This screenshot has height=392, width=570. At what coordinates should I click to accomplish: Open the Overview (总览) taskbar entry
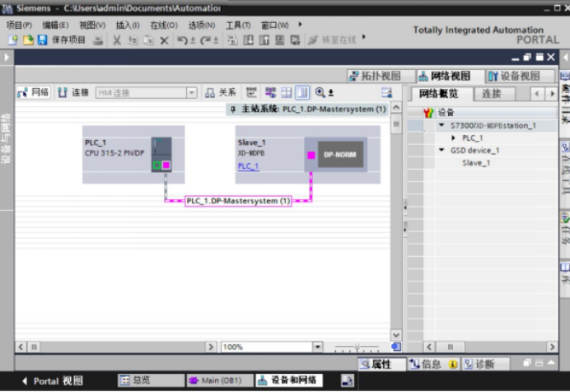point(151,380)
